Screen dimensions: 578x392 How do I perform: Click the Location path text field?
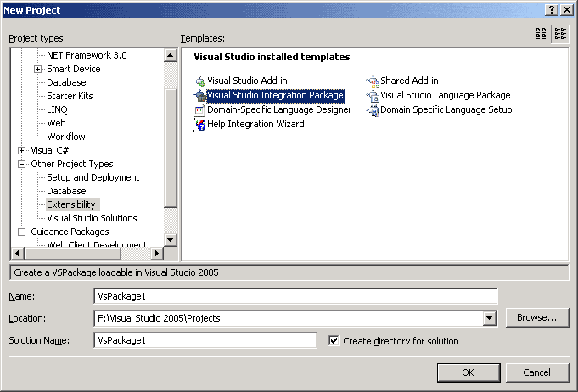(289, 318)
